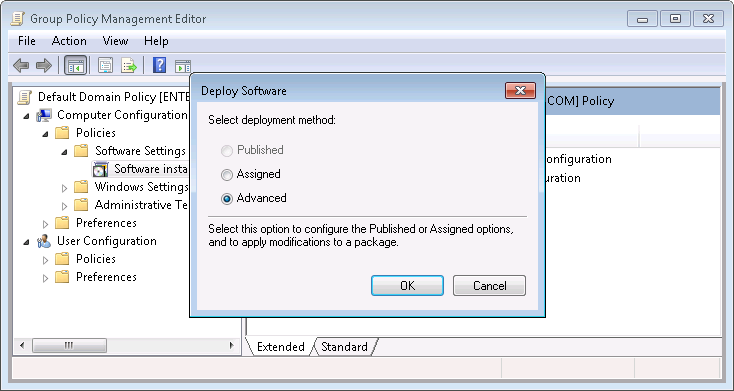Switch to the Extended tab

280,347
